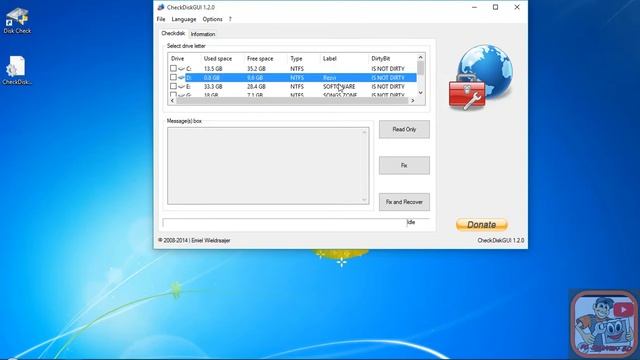Minimize the CheckDiskGUI window
The image size is (640, 360).
(474, 7)
